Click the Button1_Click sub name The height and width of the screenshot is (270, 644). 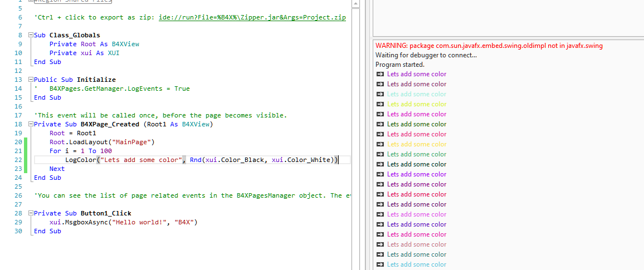coord(106,213)
